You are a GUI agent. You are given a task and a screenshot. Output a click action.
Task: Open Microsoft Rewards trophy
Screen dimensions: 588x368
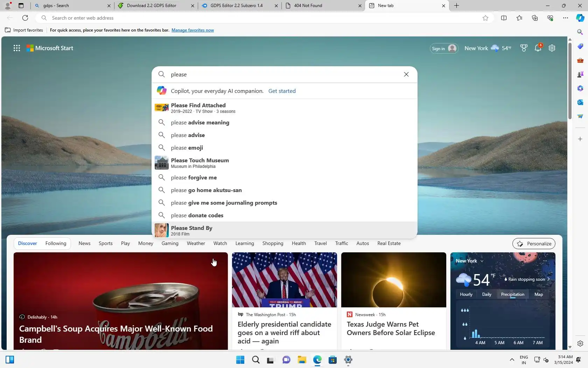pyautogui.click(x=524, y=48)
